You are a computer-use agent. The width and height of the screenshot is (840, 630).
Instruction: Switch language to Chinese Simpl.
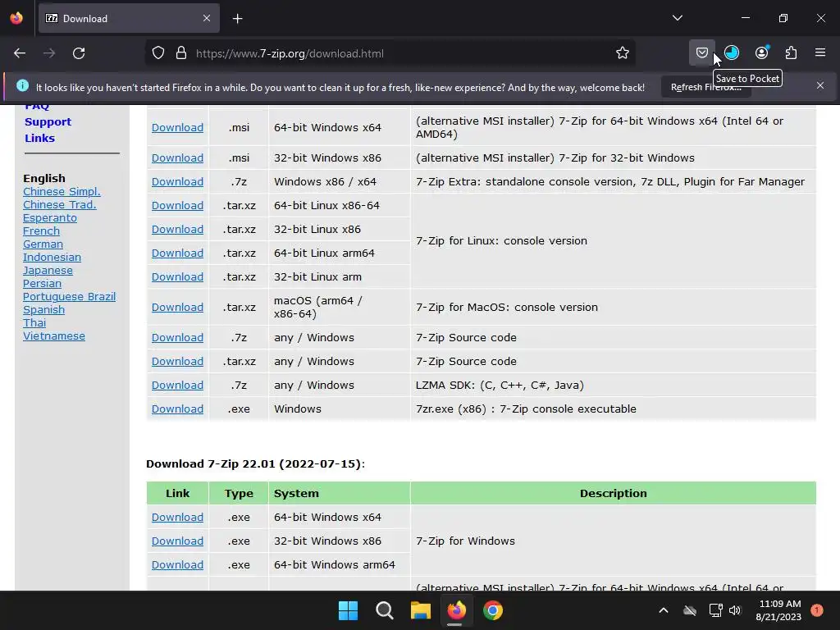pos(62,192)
